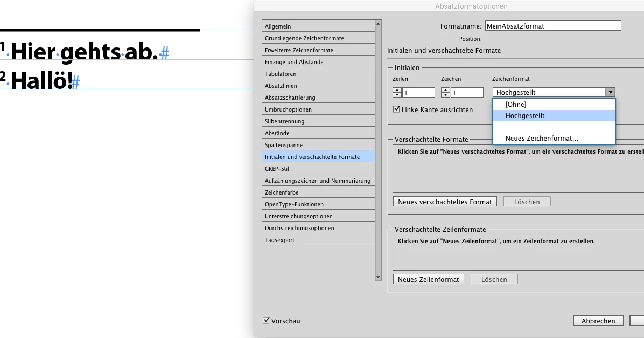
Task: Click Löschen next to Neues Zeilenformat
Action: (x=494, y=280)
